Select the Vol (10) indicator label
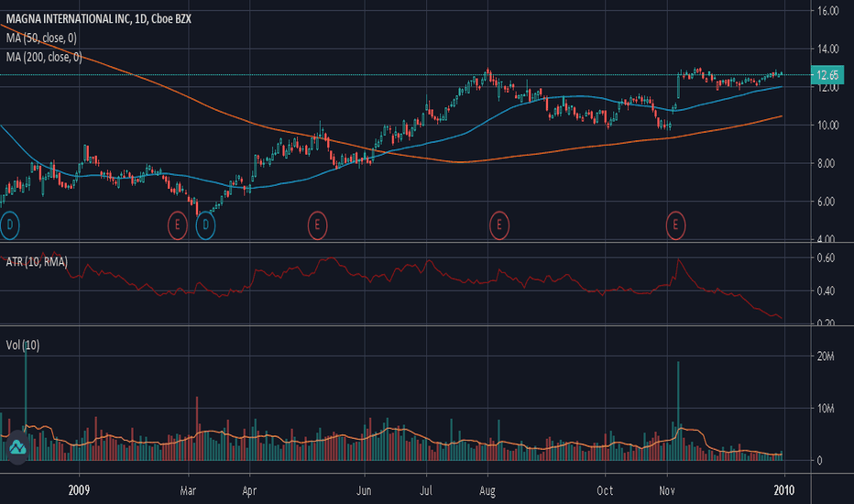Viewport: 854px width, 504px height. (x=22, y=345)
